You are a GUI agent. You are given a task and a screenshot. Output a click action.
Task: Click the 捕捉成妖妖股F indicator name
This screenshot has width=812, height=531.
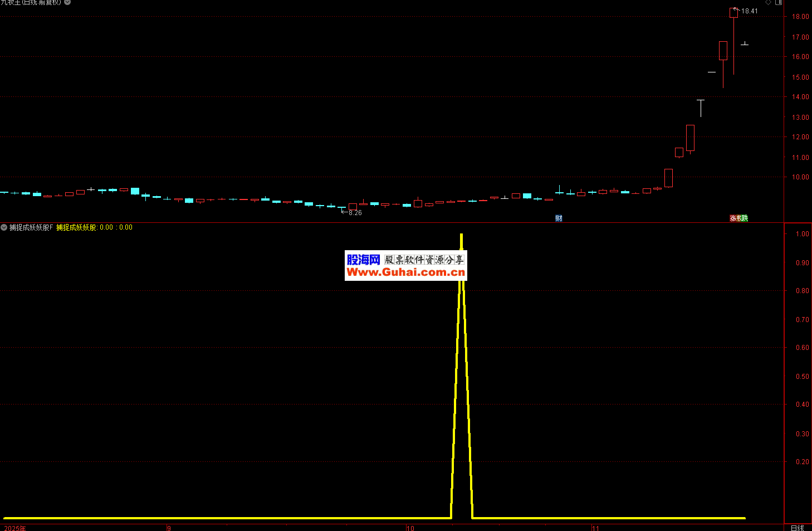31,227
